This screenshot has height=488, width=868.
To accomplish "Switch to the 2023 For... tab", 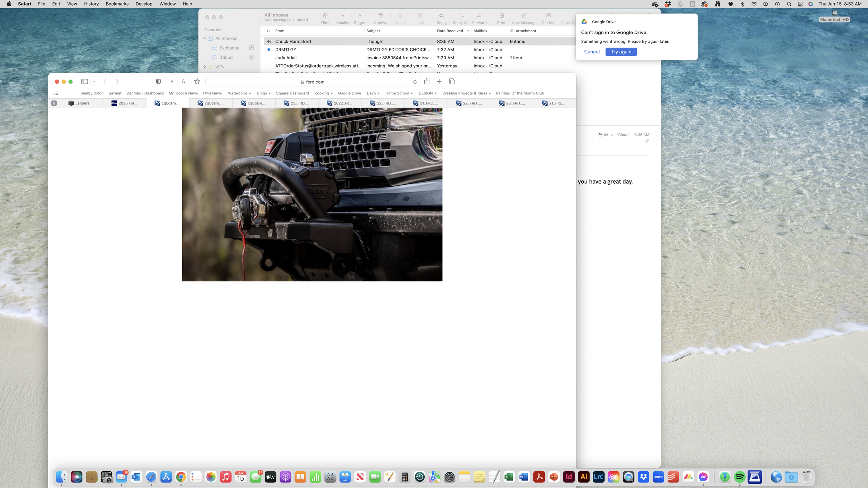I will tap(125, 103).
